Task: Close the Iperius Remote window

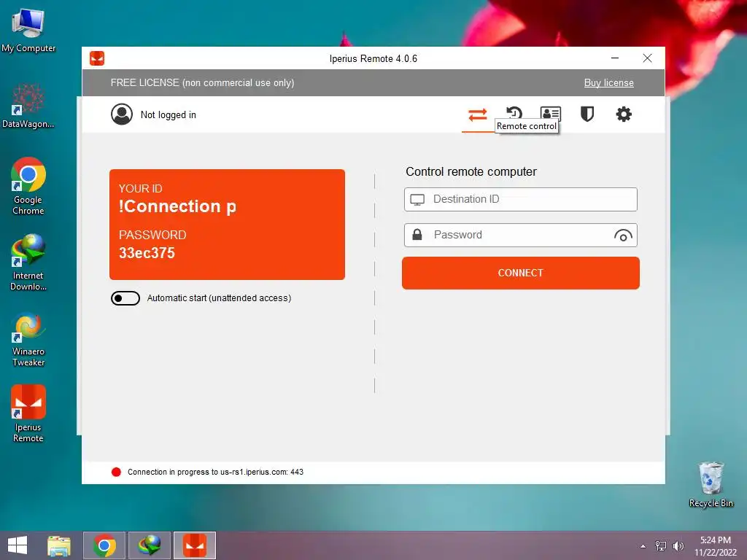Action: 647,58
